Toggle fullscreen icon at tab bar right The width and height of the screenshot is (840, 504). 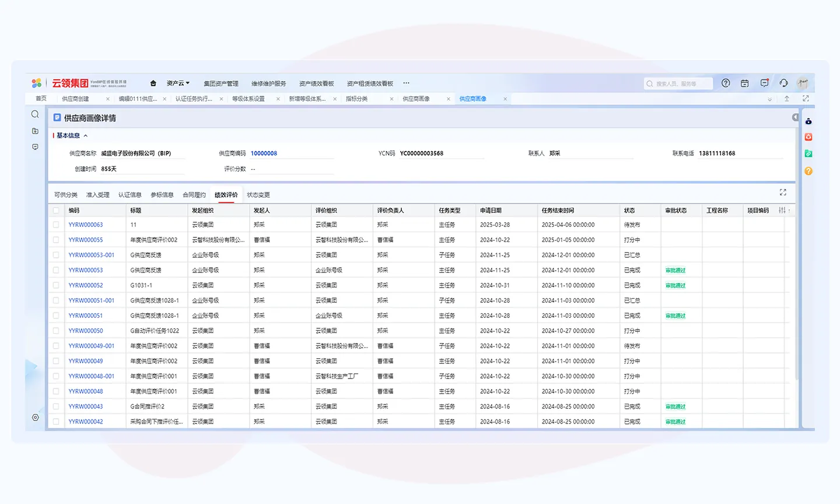click(x=806, y=99)
